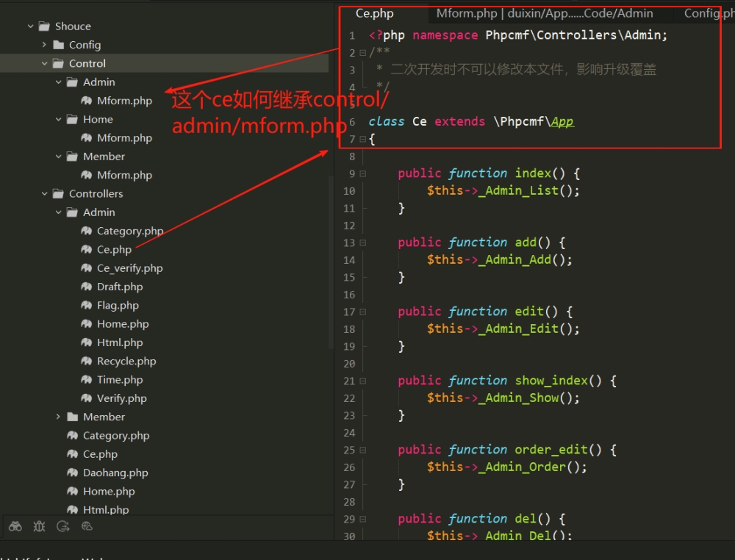735x560 pixels.
Task: Collapse the Controllers folder chevron
Action: pos(45,193)
